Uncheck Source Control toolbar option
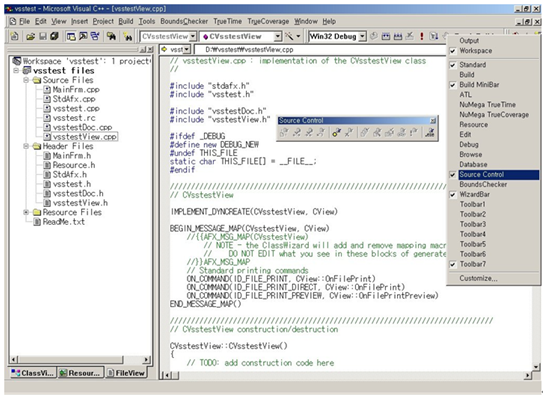 pyautogui.click(x=494, y=174)
